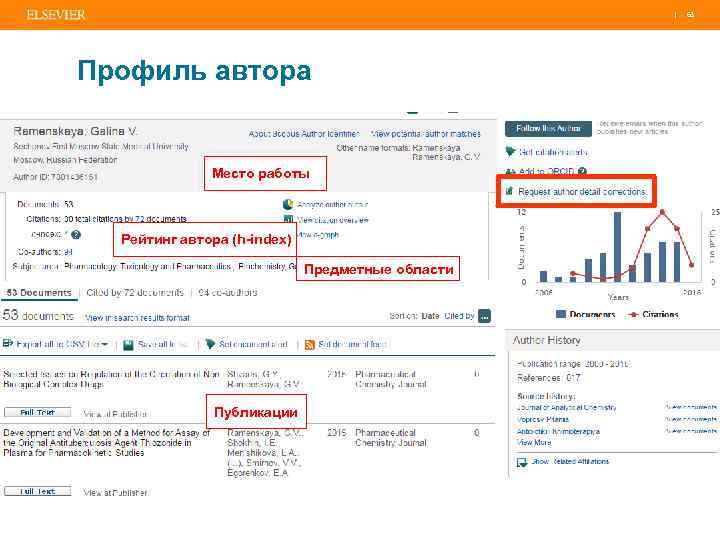Switch to Cited by 72 documents tab
The height and width of the screenshot is (540, 720).
point(135,292)
